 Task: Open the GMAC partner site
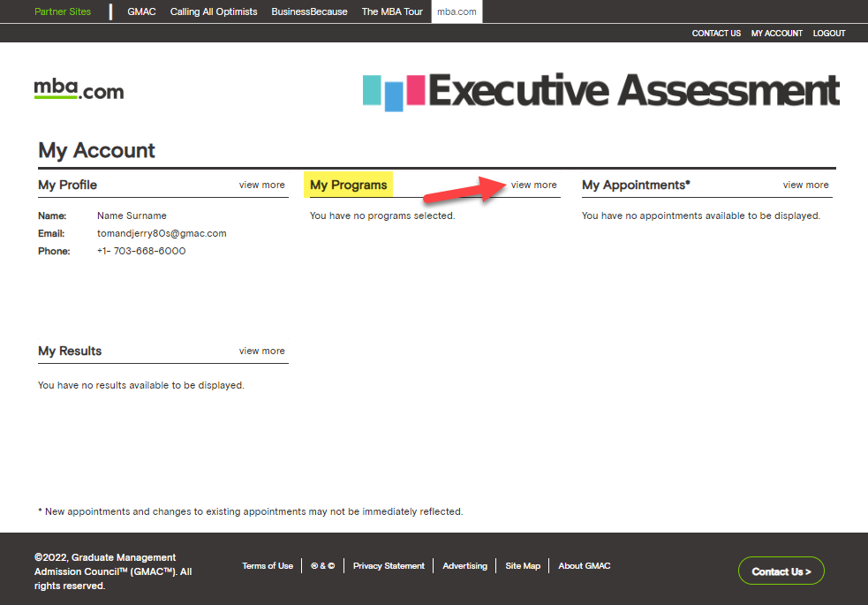(x=141, y=11)
